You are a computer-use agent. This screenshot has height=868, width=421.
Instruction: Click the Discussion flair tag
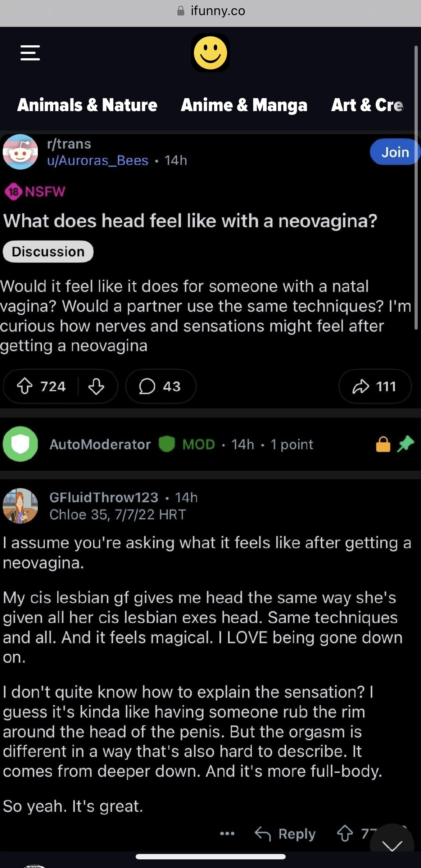(48, 252)
